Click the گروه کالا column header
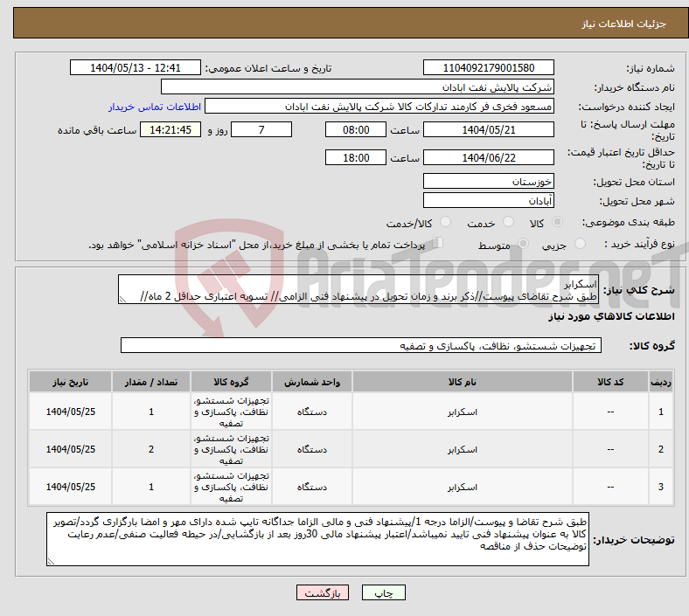Image resolution: width=689 pixels, height=616 pixels. click(x=231, y=382)
